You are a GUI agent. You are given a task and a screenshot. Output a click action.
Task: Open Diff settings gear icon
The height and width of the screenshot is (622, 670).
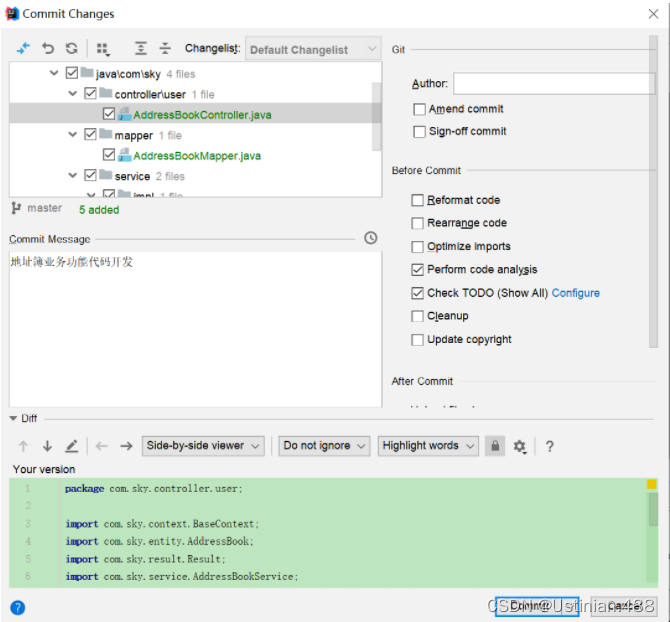coord(520,446)
